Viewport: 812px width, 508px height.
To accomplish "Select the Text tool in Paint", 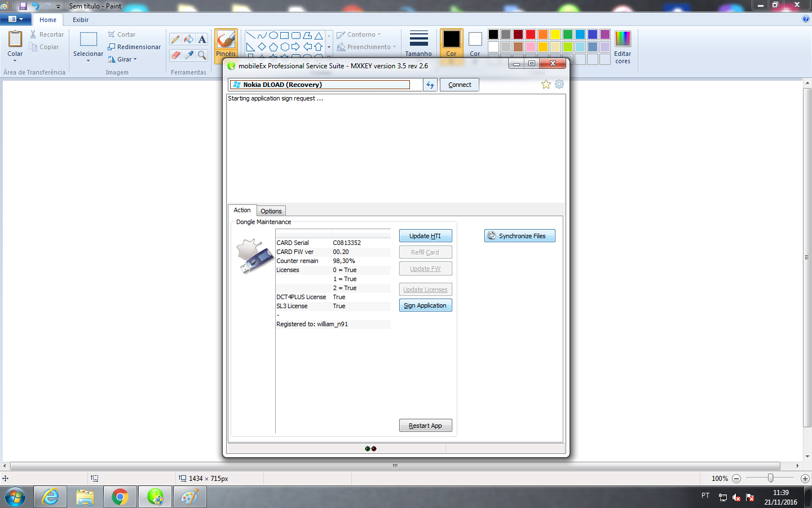I will 202,39.
